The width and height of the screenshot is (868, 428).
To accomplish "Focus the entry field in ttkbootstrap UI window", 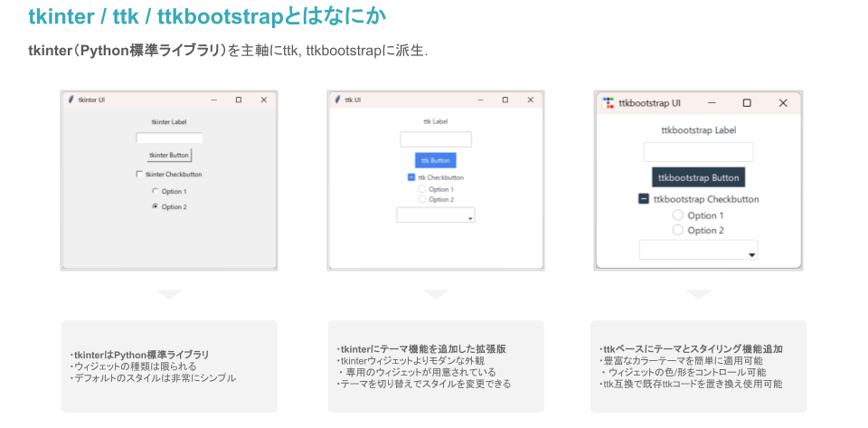I will (698, 152).
